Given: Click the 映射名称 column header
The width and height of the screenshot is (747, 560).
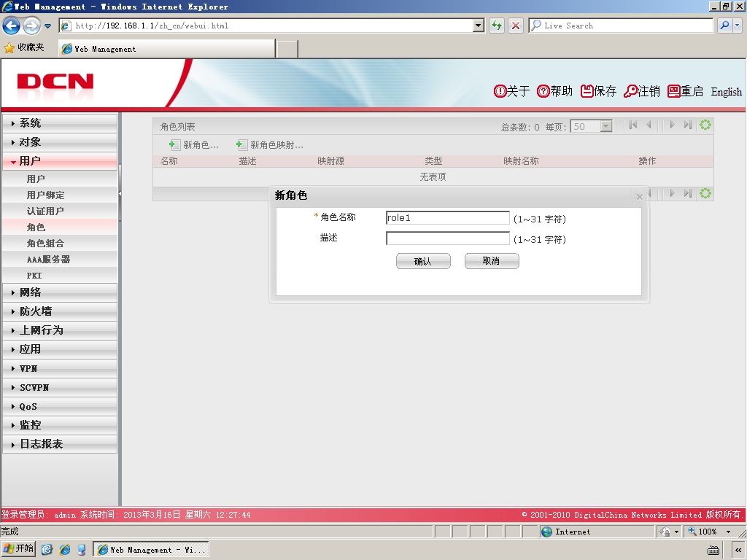Looking at the screenshot, I should 521,161.
